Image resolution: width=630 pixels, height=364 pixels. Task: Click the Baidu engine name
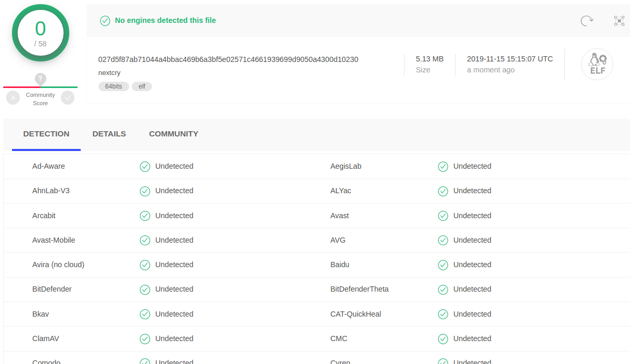340,265
